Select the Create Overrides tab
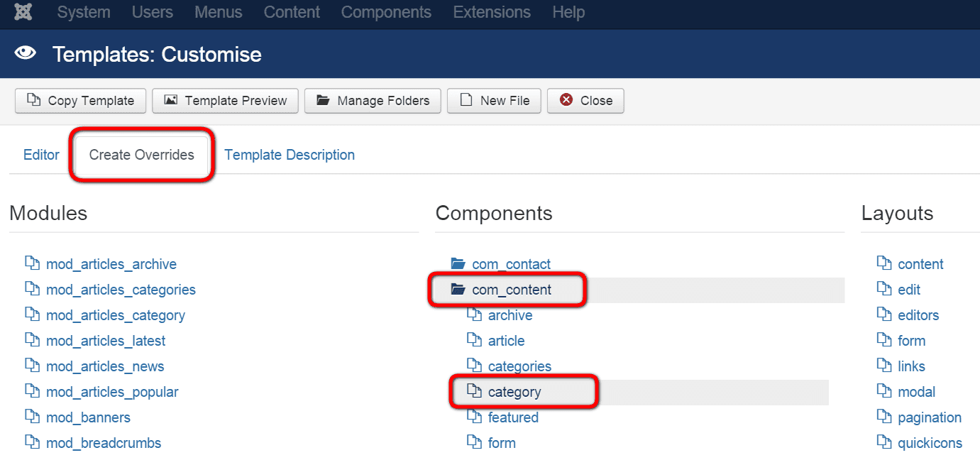The width and height of the screenshot is (980, 460). [142, 155]
